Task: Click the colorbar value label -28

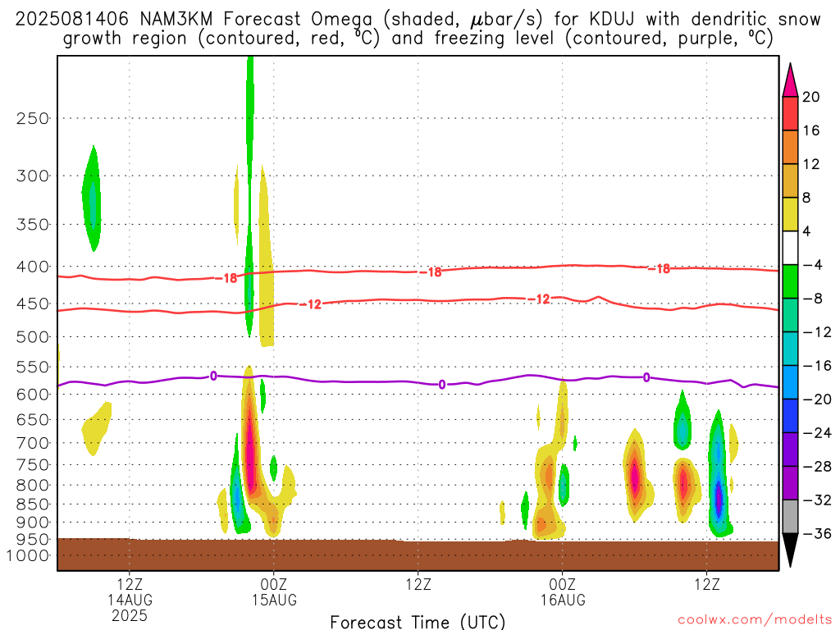Action: (817, 467)
